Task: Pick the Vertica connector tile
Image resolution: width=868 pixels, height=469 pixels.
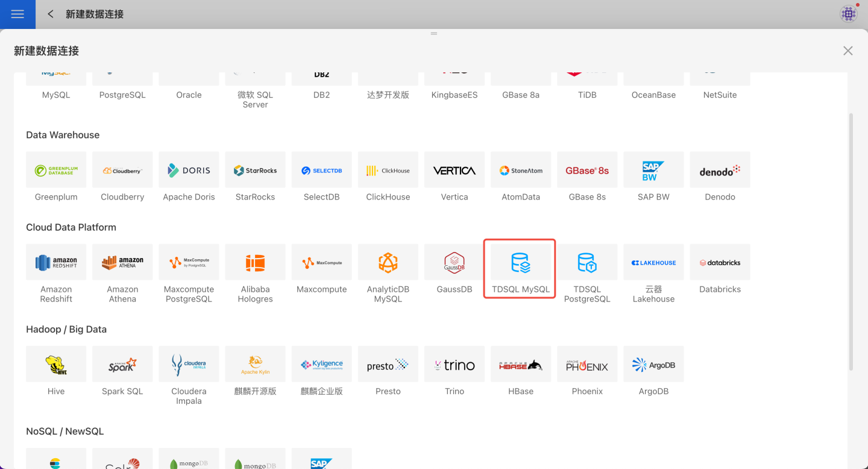Action: point(454,171)
